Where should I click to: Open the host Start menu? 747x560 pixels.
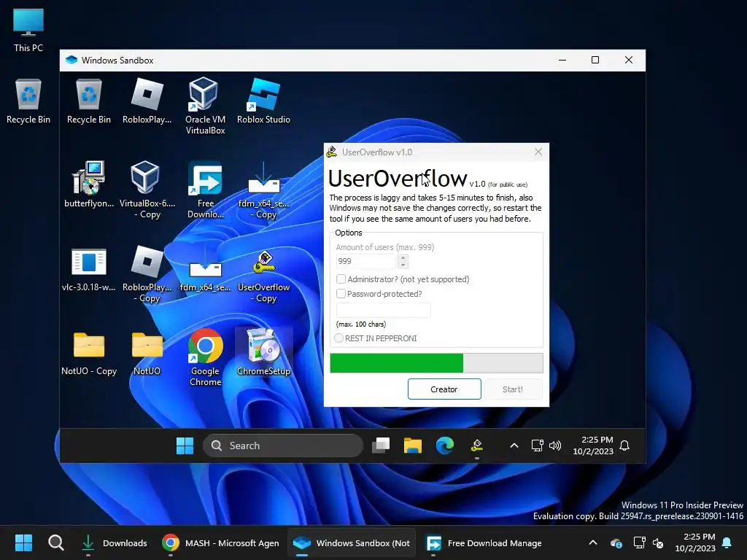(x=23, y=542)
